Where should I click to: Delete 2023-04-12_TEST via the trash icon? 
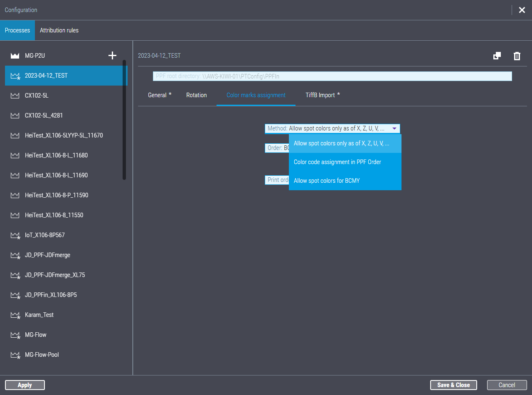pyautogui.click(x=517, y=56)
